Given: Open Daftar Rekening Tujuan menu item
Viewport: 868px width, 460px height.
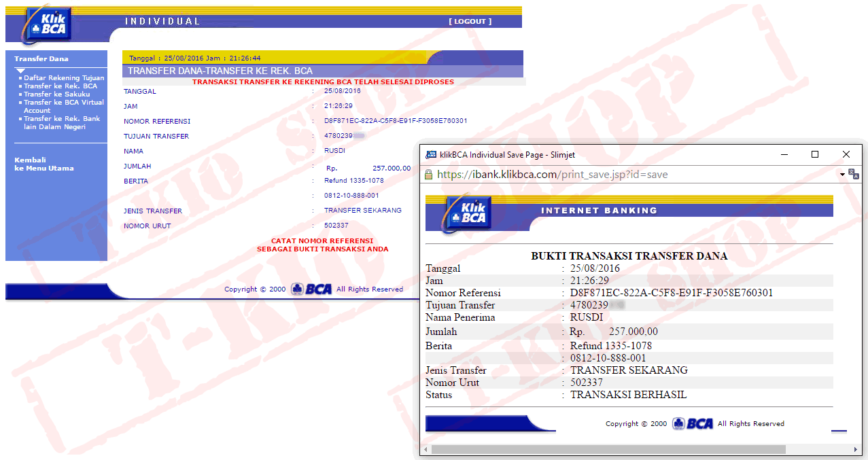Looking at the screenshot, I should tap(63, 78).
